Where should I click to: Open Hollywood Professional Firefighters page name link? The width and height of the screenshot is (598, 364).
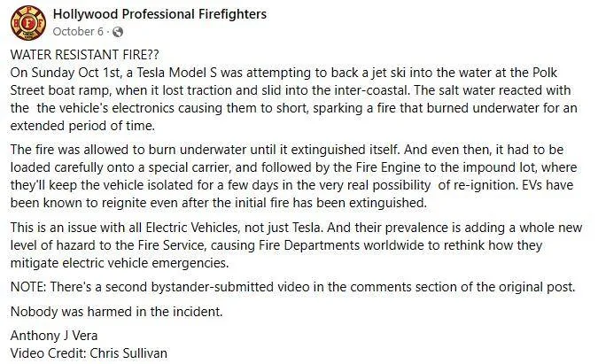[x=159, y=15]
